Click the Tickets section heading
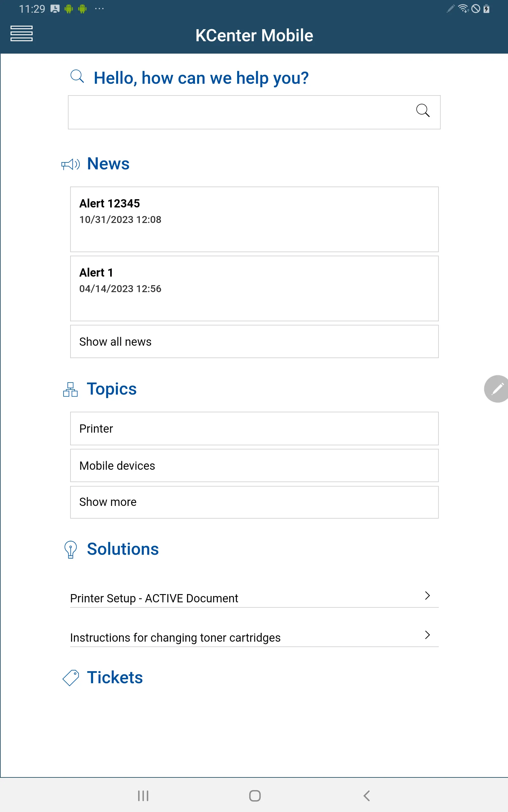This screenshot has width=508, height=812. click(x=115, y=678)
